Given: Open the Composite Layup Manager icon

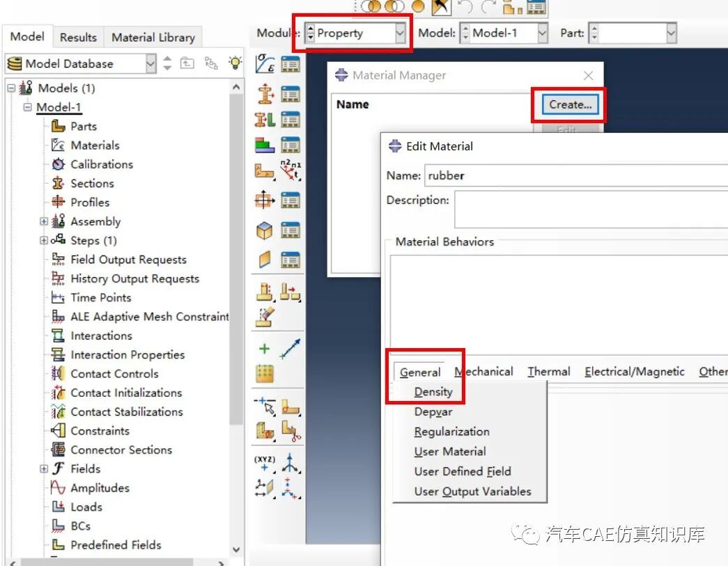Looking at the screenshot, I should pos(291,145).
